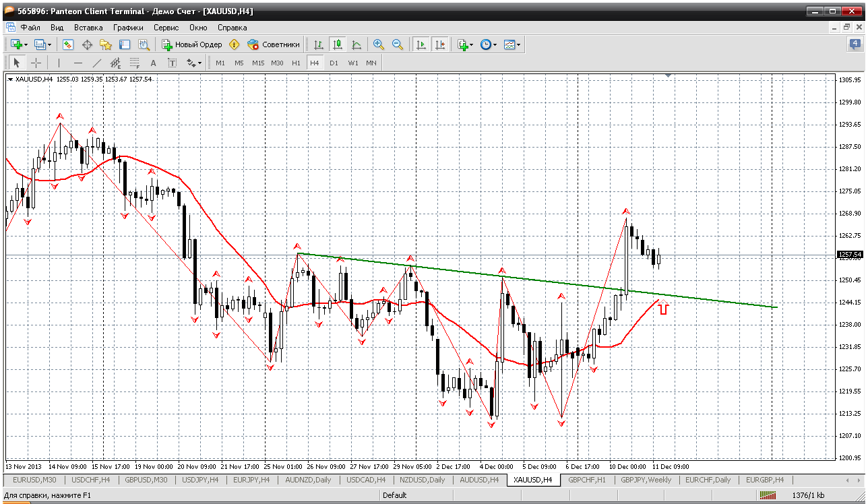Toggle the Terminal panel icon
Image resolution: width=868 pixels, height=504 pixels.
pyautogui.click(x=125, y=44)
